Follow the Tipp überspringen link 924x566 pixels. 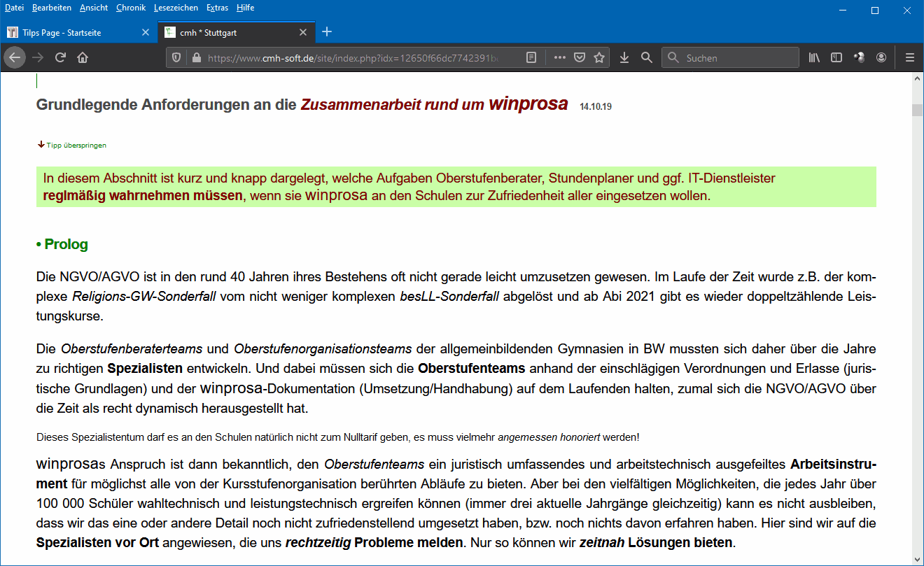click(76, 145)
